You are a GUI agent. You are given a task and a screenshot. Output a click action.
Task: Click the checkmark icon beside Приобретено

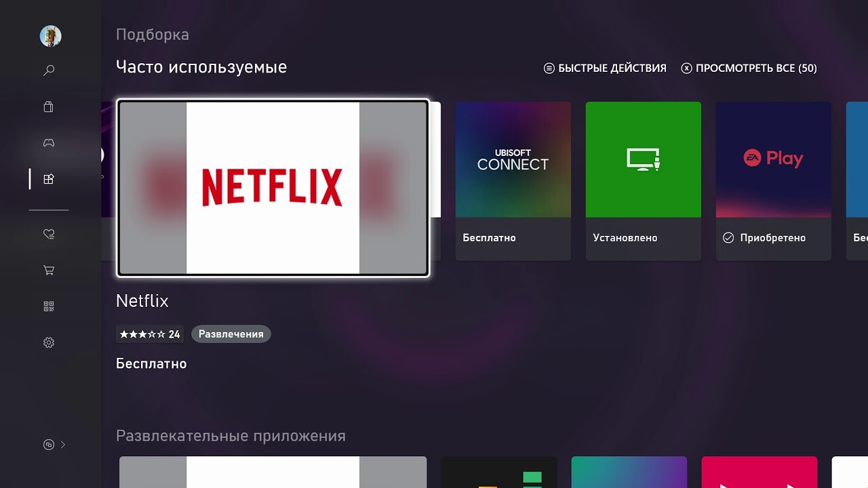[x=728, y=238]
